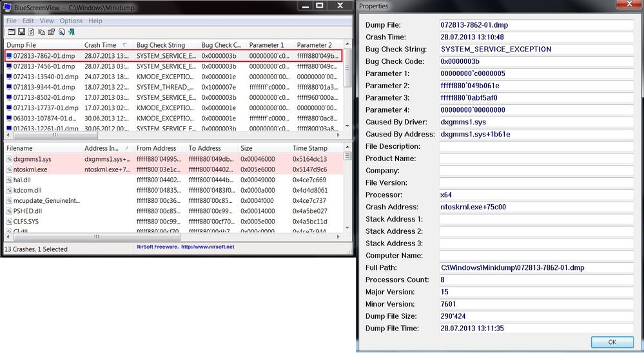The width and height of the screenshot is (644, 353).
Task: Click the Exit toolbar icon
Action: pos(72,32)
